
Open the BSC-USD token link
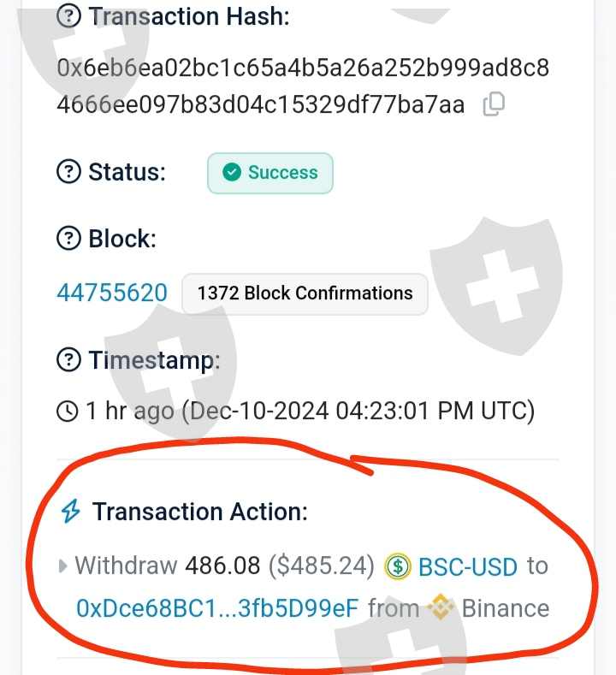pos(467,566)
